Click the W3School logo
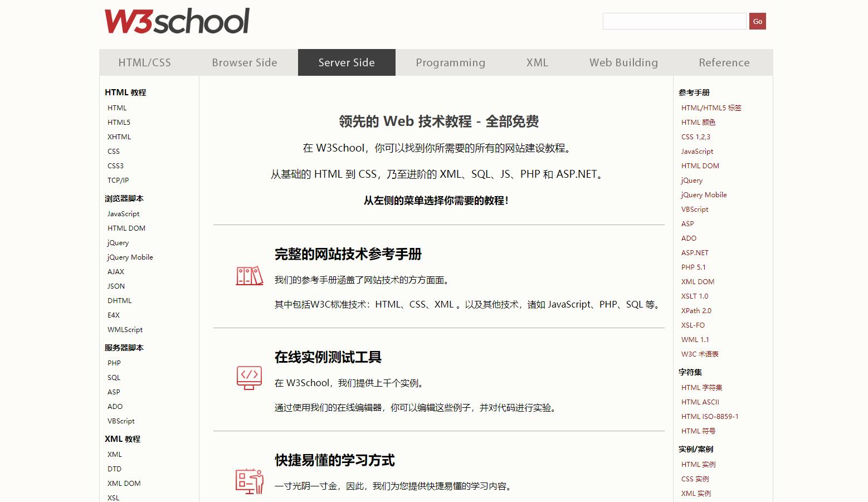Image resolution: width=868 pixels, height=502 pixels. click(177, 21)
